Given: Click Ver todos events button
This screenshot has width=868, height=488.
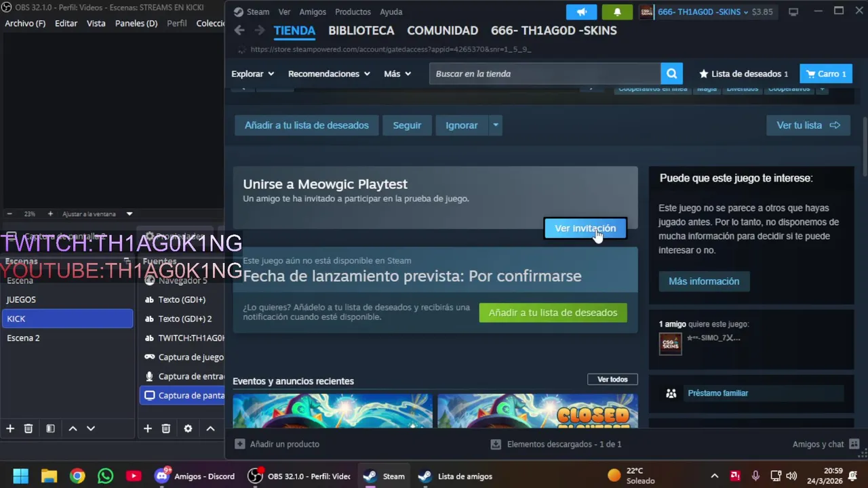Looking at the screenshot, I should 612,380.
